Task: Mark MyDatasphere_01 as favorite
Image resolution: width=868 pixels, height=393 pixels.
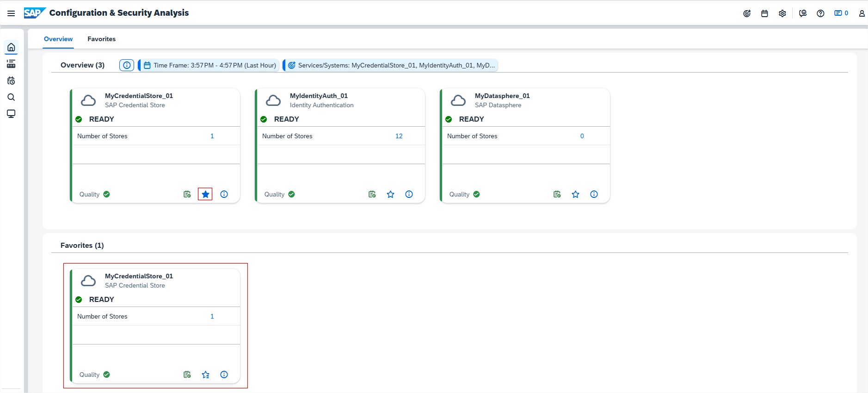Action: tap(575, 194)
